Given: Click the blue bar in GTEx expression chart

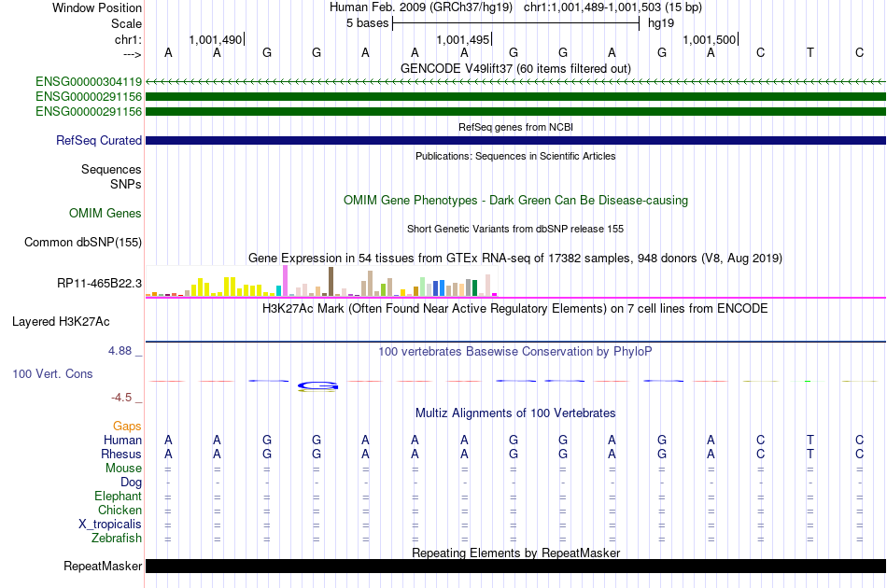Looking at the screenshot, I should [442, 288].
